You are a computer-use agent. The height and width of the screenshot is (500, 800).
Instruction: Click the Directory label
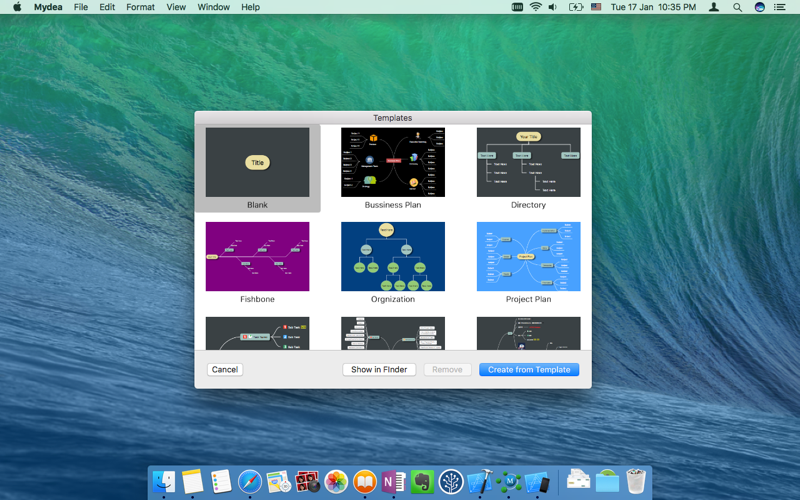(529, 205)
